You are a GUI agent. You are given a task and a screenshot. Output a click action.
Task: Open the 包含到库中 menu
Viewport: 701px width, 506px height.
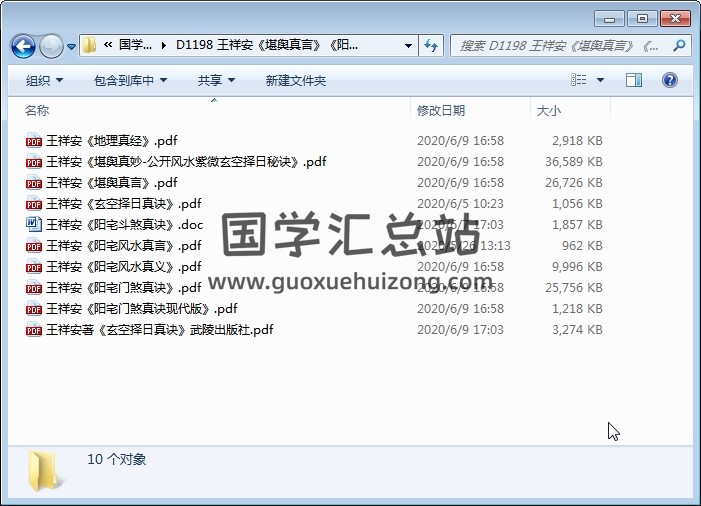click(x=131, y=80)
